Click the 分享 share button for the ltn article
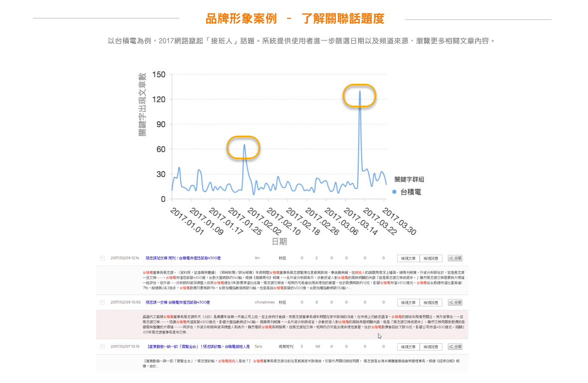Image resolution: width=588 pixels, height=383 pixels. click(455, 258)
